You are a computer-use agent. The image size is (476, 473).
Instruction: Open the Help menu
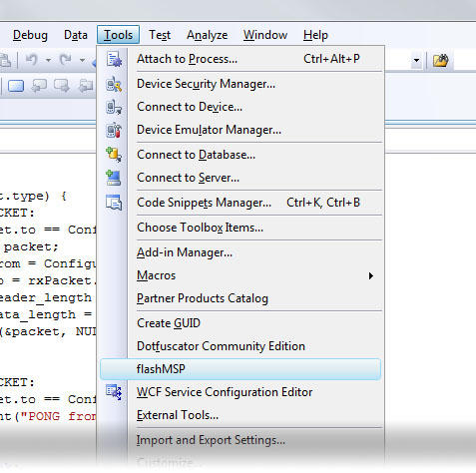315,35
